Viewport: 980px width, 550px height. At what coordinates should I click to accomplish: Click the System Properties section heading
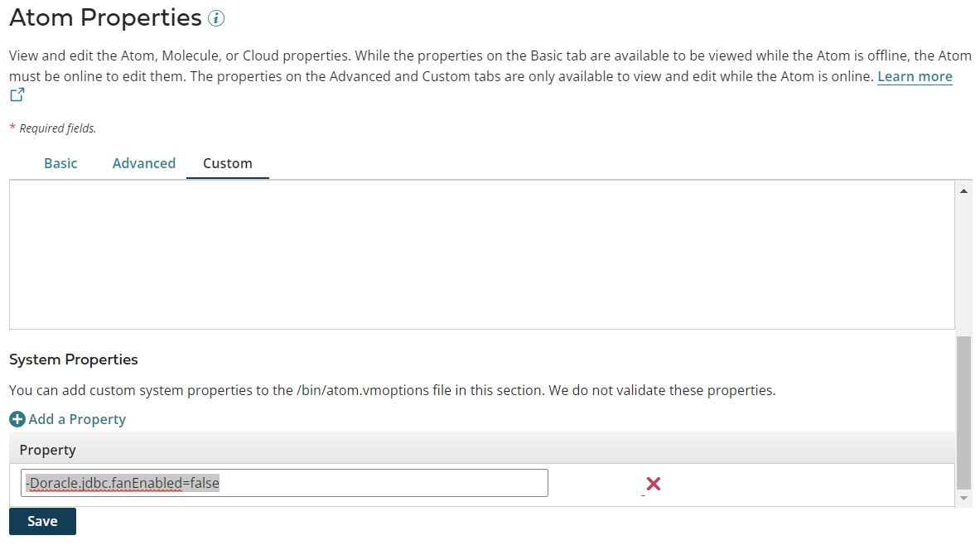coord(74,359)
